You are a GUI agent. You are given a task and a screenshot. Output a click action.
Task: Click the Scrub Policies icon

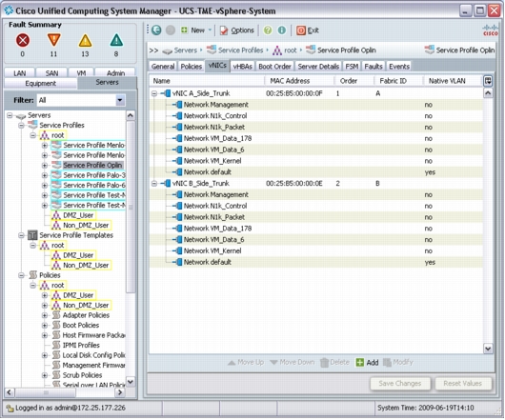tap(56, 375)
